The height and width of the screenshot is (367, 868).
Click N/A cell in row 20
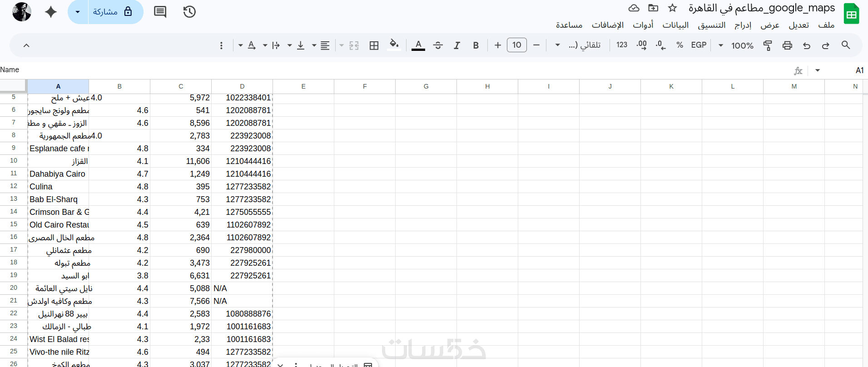[242, 288]
